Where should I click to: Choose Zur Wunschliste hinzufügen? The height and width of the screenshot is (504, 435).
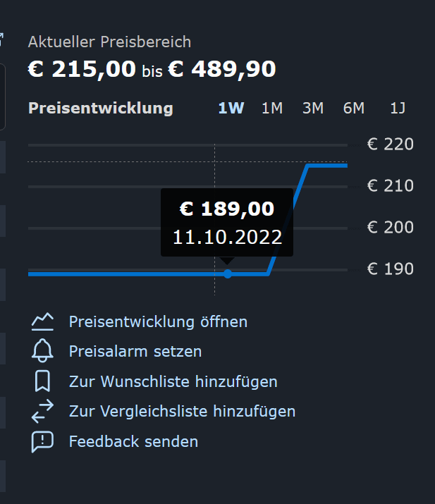coord(173,381)
